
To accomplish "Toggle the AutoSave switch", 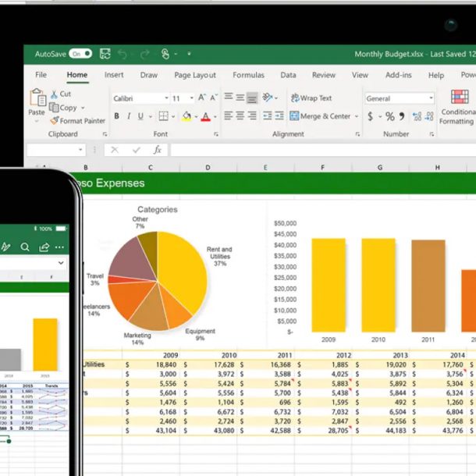I will 80,54.
